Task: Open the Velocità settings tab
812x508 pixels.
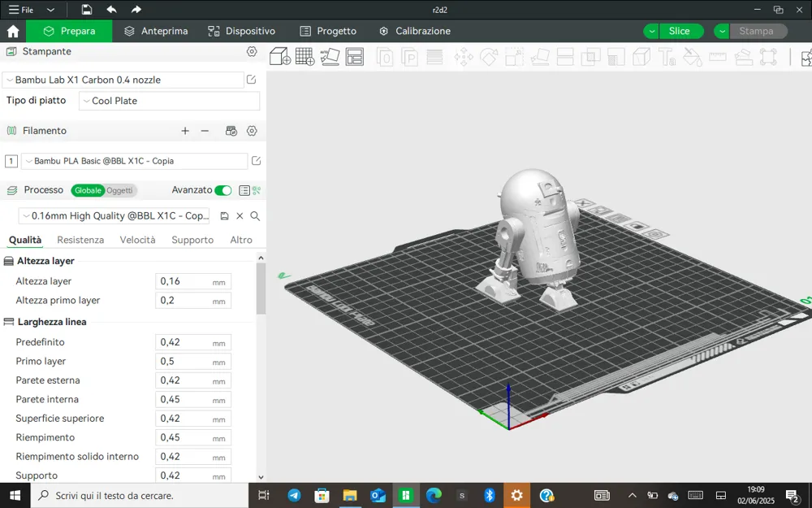Action: 137,240
